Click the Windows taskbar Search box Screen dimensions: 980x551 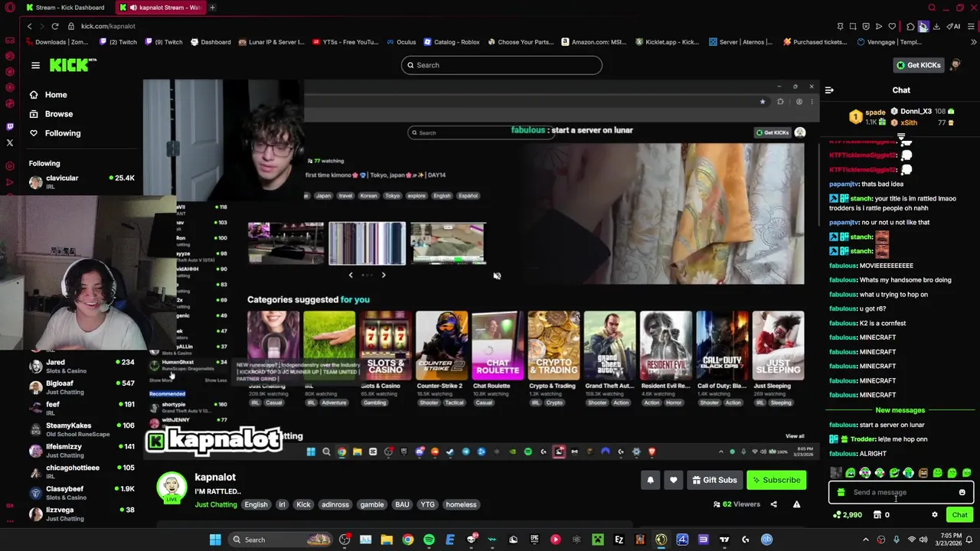281,540
